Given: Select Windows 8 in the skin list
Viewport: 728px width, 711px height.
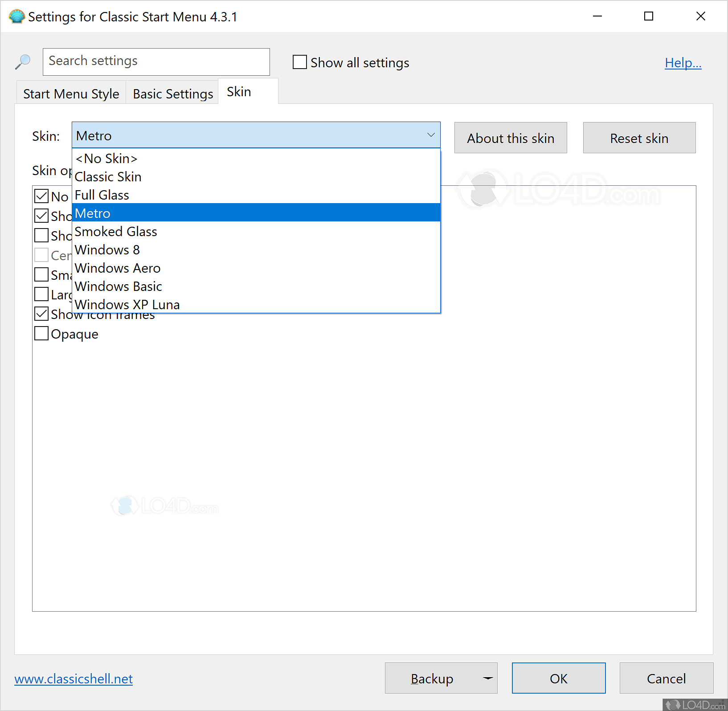Looking at the screenshot, I should point(256,250).
